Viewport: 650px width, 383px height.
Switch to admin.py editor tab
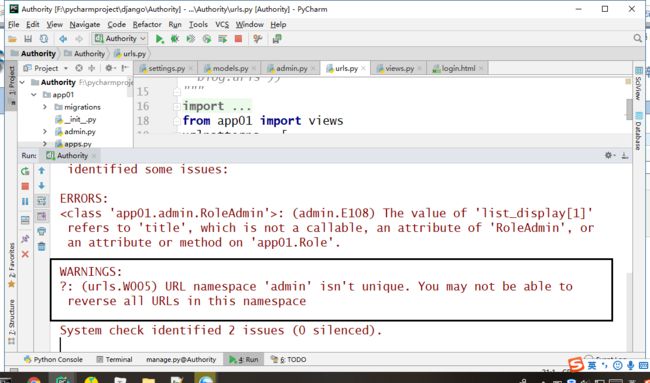(291, 68)
